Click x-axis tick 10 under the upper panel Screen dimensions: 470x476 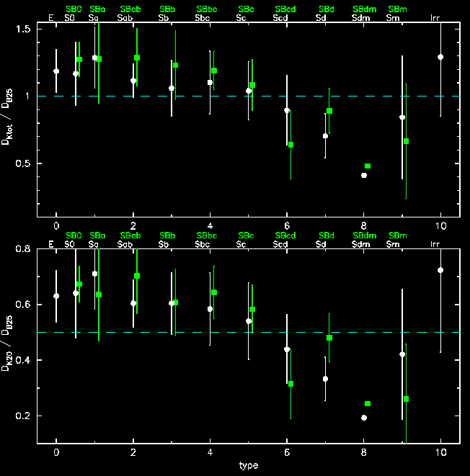pos(441,226)
